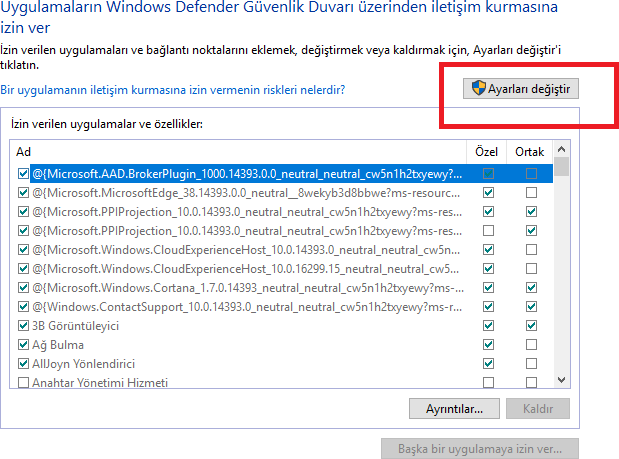Uncheck the Microsoft.Windows.Cortana name checkbox
The image size is (619, 459).
pos(23,288)
